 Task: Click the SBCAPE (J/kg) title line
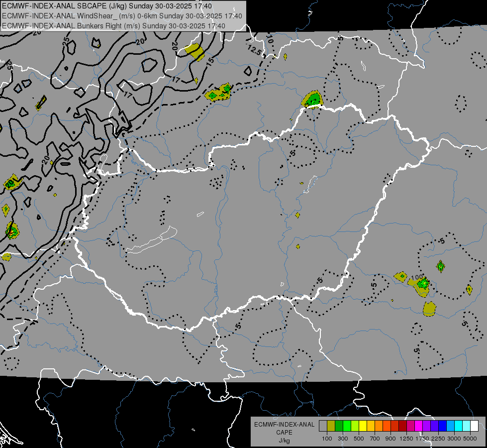pos(107,6)
